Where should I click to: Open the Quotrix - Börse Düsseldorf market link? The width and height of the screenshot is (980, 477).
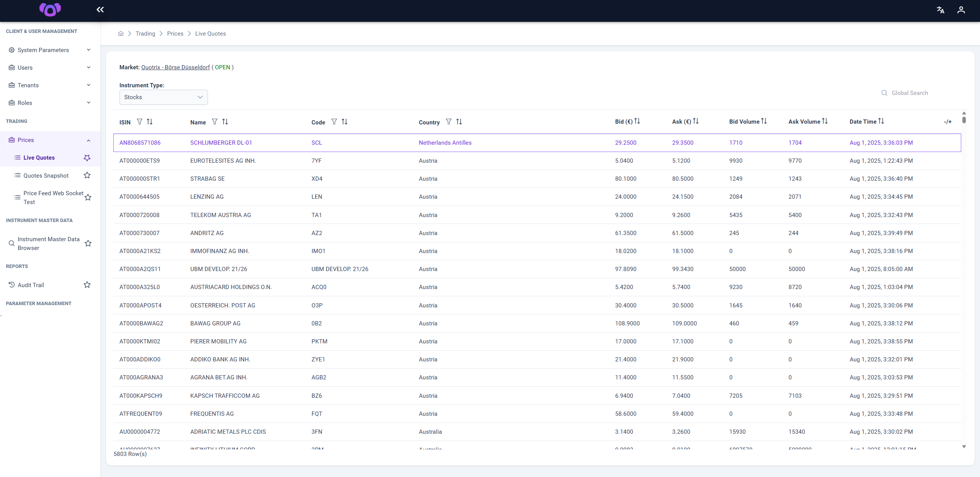pos(175,67)
